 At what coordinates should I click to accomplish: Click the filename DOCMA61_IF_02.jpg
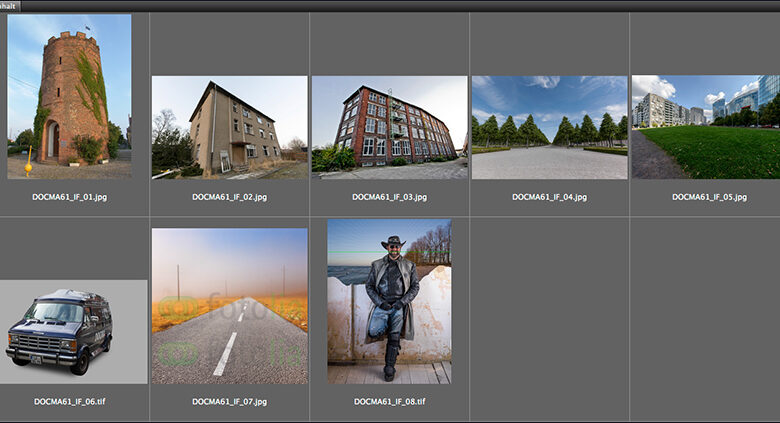pyautogui.click(x=230, y=197)
